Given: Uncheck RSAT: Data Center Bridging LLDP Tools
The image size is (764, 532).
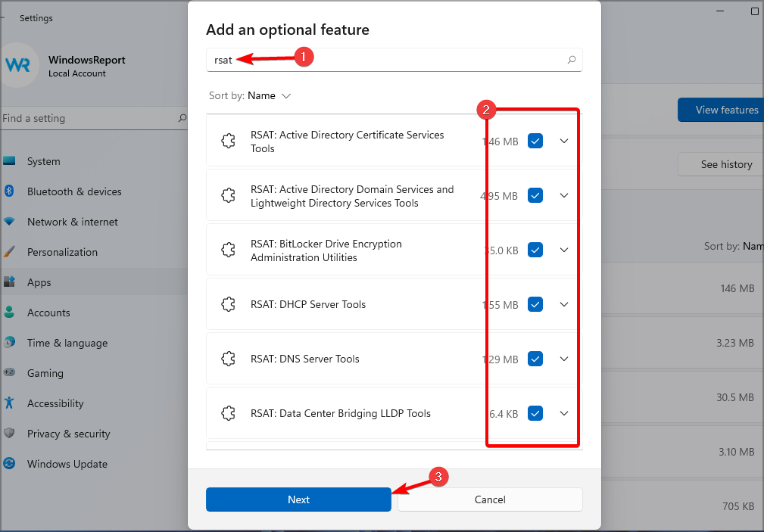Looking at the screenshot, I should click(x=535, y=413).
